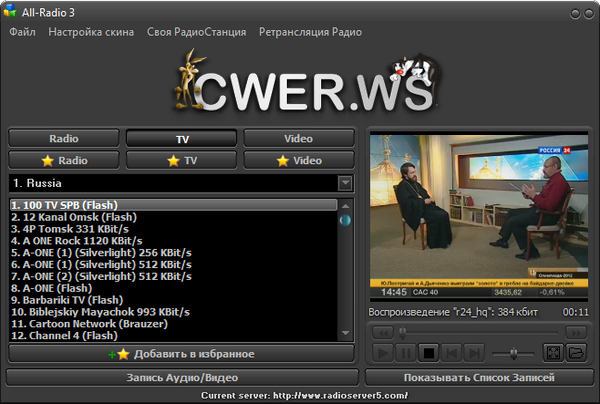Select '7. A-ONE (2) (Silverlight) 512 KBit/s'

[x=174, y=276]
